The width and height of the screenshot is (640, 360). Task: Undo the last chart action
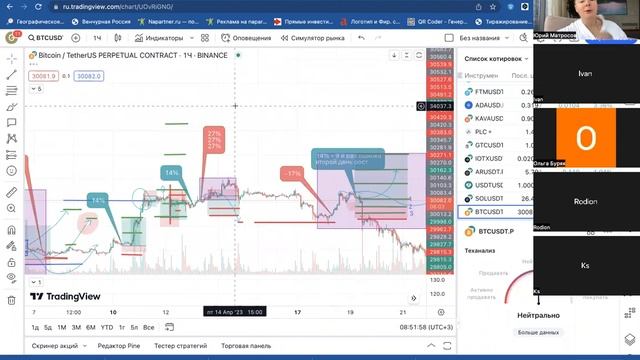[361, 38]
